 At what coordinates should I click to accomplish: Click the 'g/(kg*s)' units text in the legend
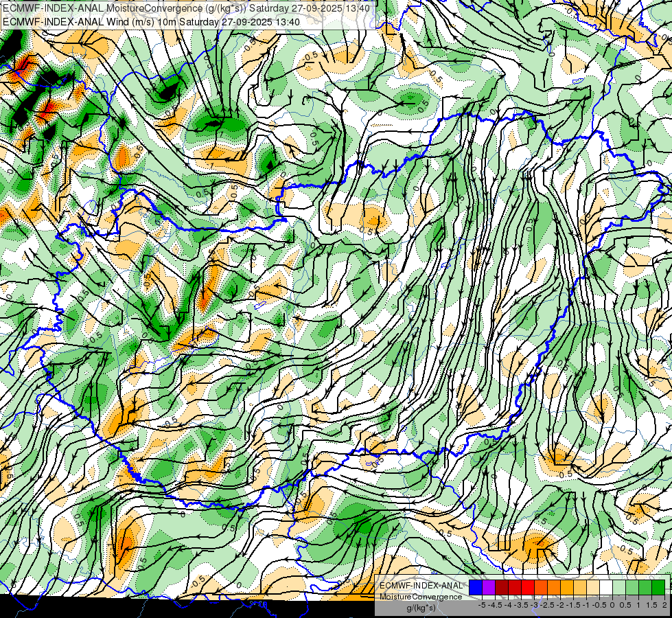[x=421, y=608]
